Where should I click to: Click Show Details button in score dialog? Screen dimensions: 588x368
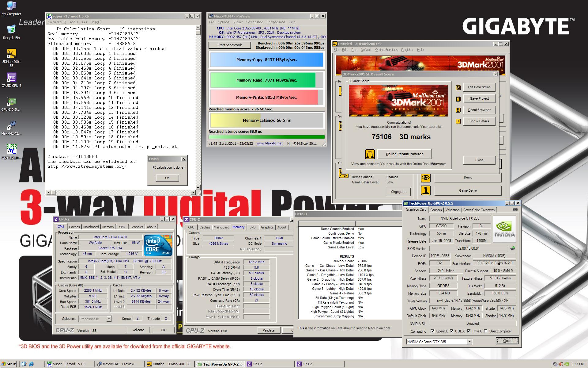(479, 121)
